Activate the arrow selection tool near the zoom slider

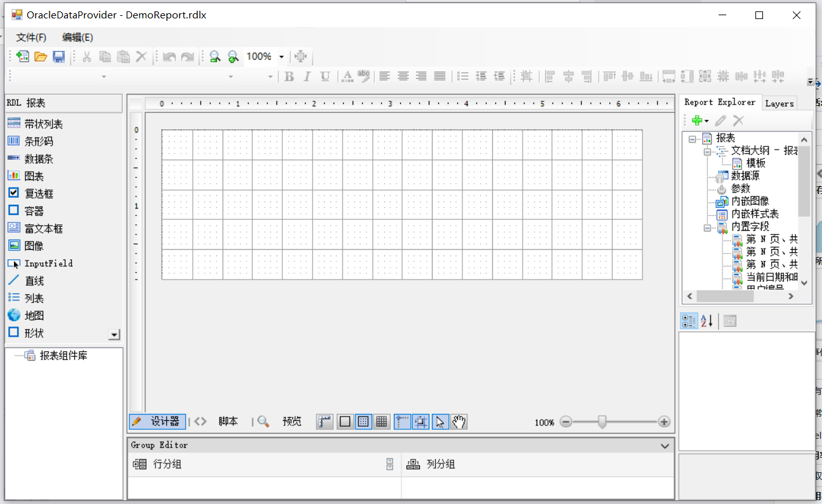tap(440, 421)
